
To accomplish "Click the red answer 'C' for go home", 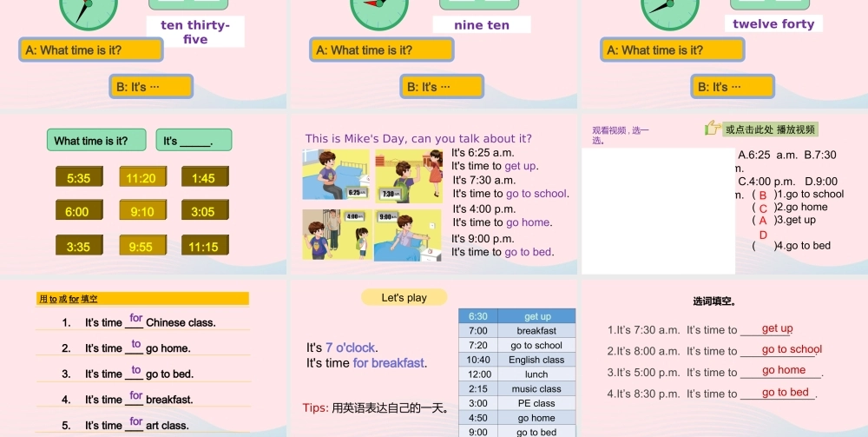I will (x=763, y=209).
